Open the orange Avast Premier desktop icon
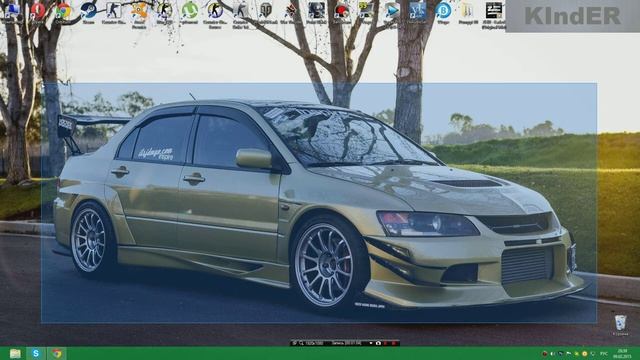The image size is (640, 360). (x=139, y=11)
